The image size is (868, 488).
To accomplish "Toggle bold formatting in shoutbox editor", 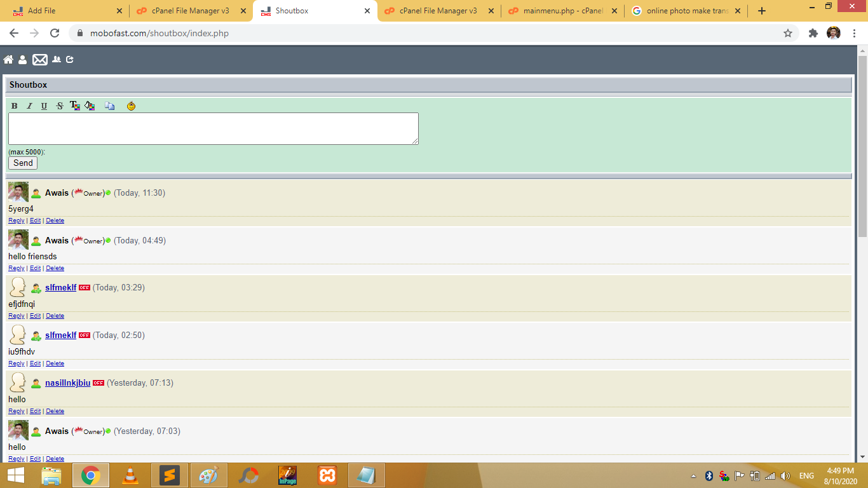I will point(15,106).
